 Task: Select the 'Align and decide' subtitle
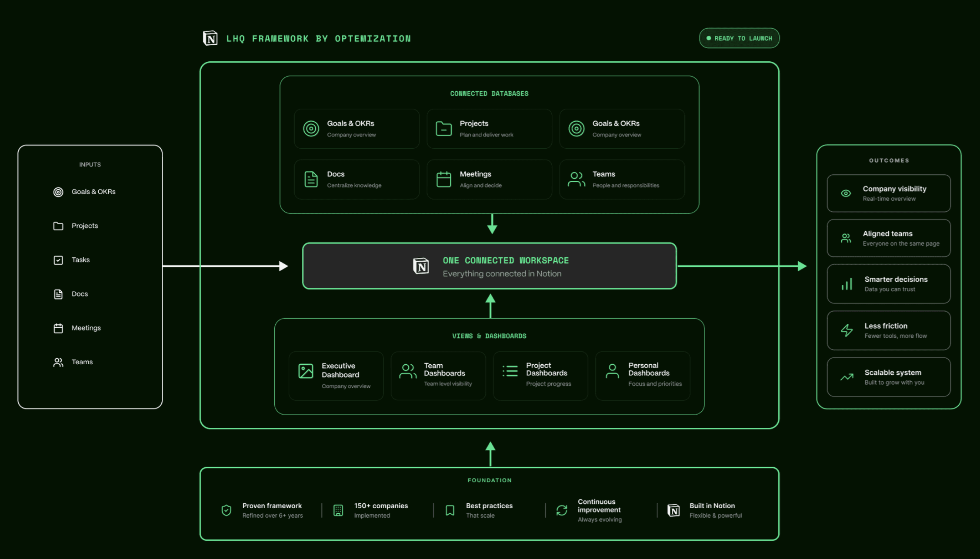click(x=481, y=186)
